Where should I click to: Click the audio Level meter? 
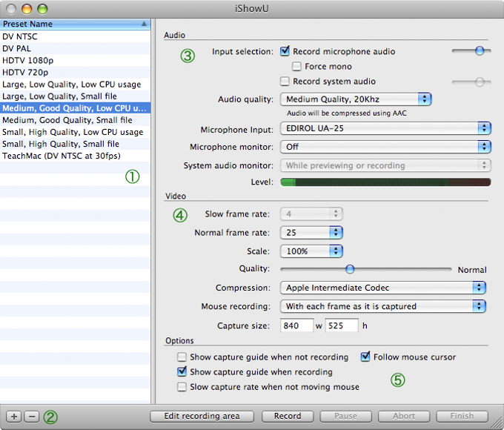point(385,182)
